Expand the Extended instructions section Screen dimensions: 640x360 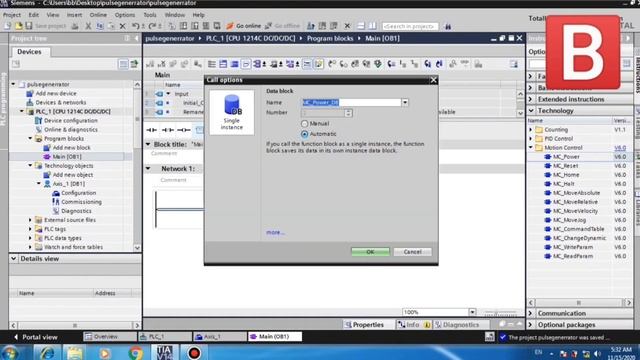click(531, 99)
